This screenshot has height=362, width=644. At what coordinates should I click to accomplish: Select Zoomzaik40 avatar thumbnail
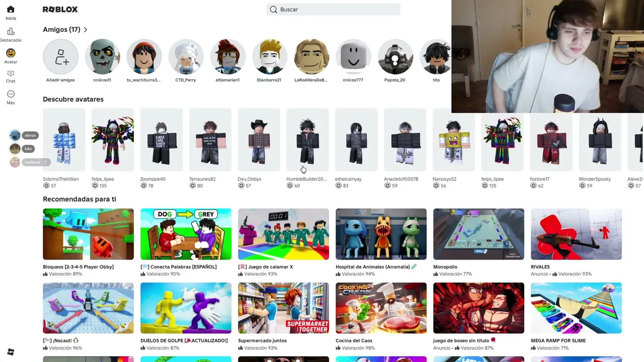point(161,140)
